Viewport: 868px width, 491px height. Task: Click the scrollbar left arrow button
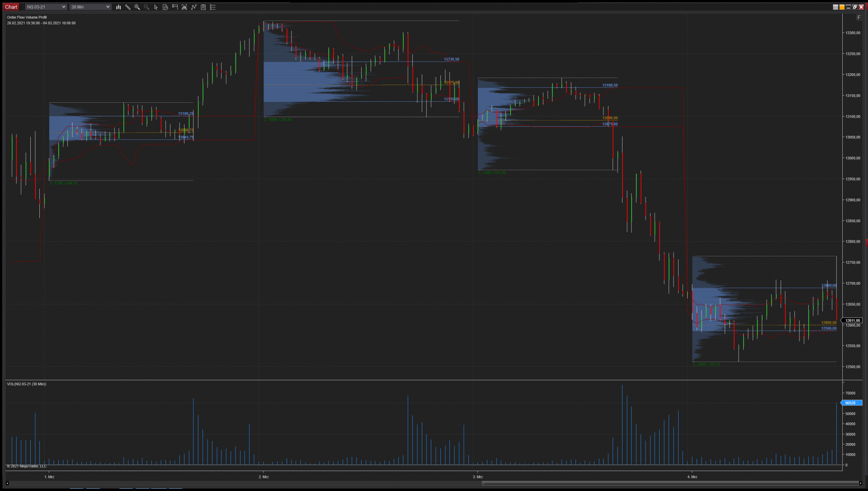pos(7,483)
